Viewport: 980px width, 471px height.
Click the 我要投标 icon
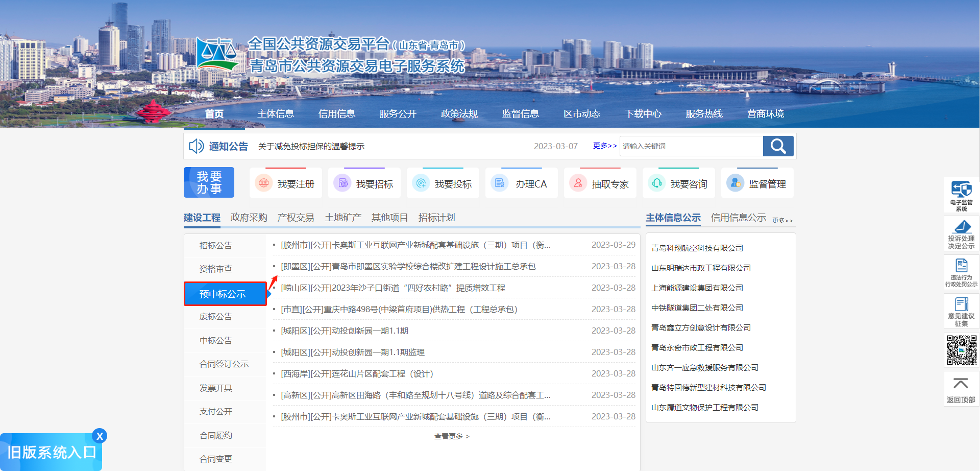pyautogui.click(x=421, y=183)
